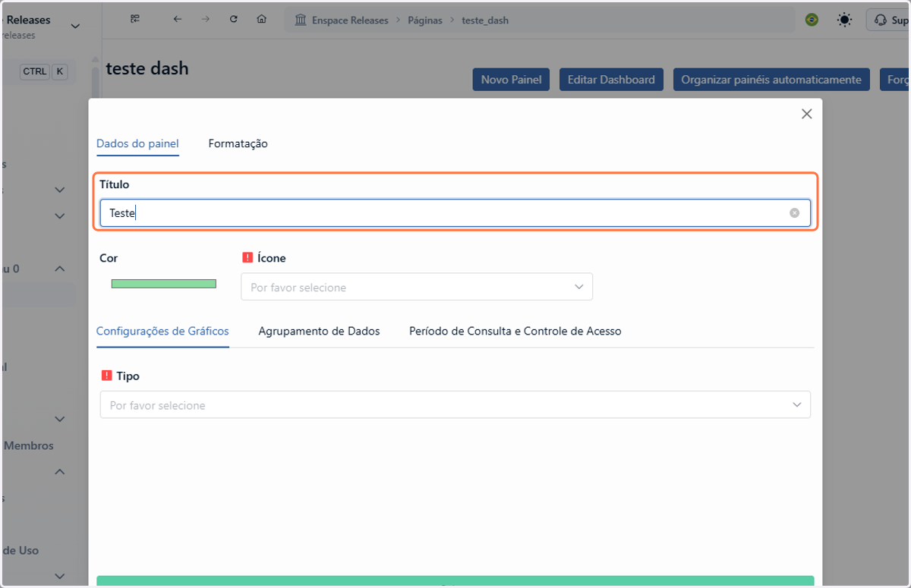Go forward with the right arrow
This screenshot has height=588, width=911.
[205, 19]
